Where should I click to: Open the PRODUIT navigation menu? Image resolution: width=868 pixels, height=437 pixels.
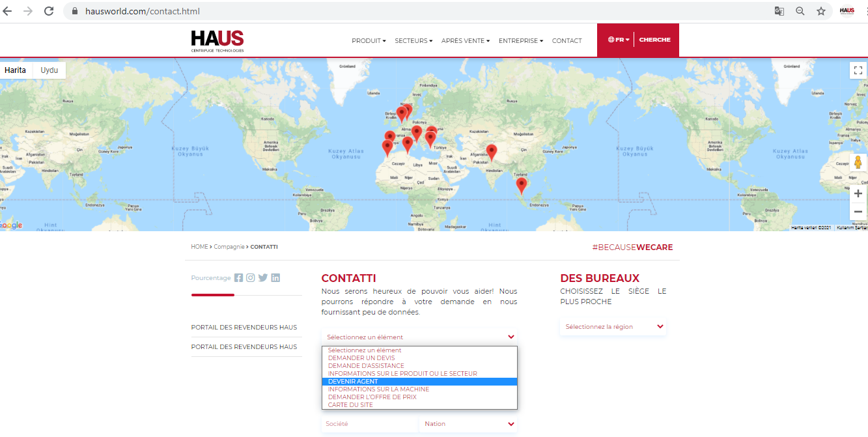click(x=369, y=40)
